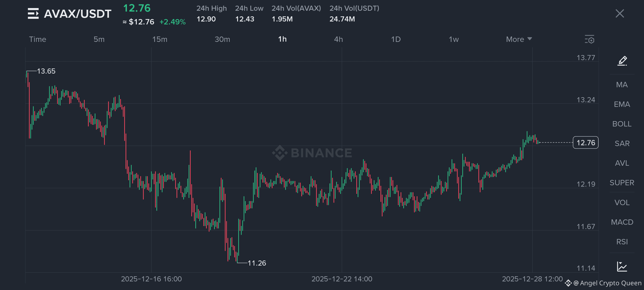Click the 24h High value 12.90
This screenshot has width=644, height=290.
pyautogui.click(x=206, y=19)
